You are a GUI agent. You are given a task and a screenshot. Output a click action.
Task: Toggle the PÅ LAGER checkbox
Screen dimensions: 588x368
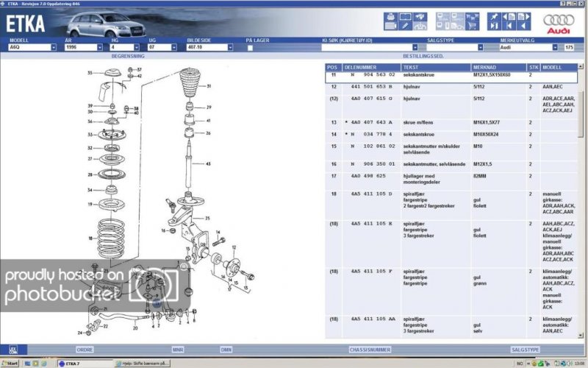pyautogui.click(x=250, y=47)
